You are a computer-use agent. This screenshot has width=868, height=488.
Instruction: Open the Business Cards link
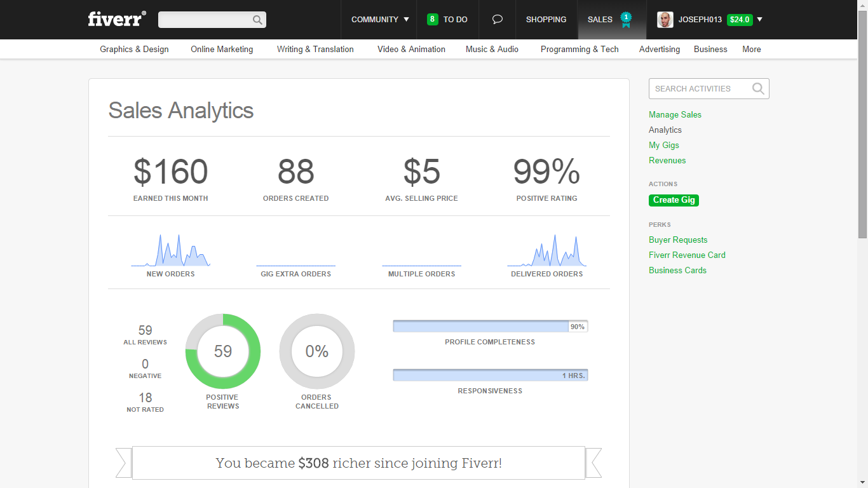tap(677, 270)
